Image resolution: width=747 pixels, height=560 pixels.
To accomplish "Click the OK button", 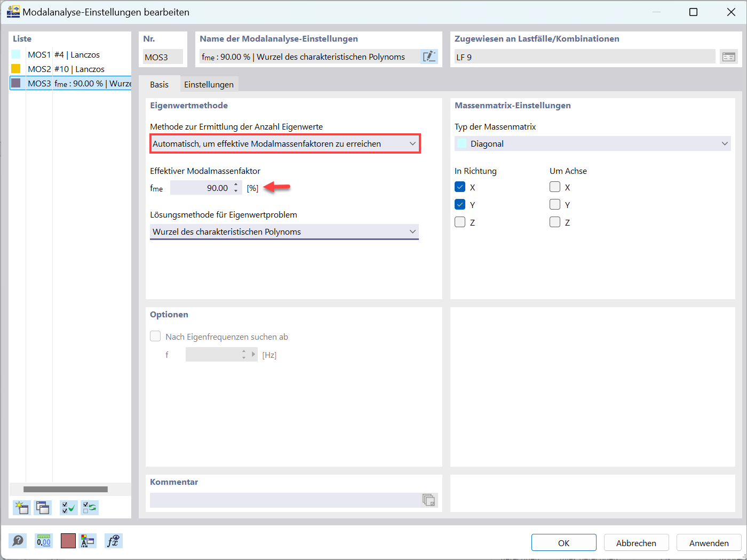I will tap(563, 542).
